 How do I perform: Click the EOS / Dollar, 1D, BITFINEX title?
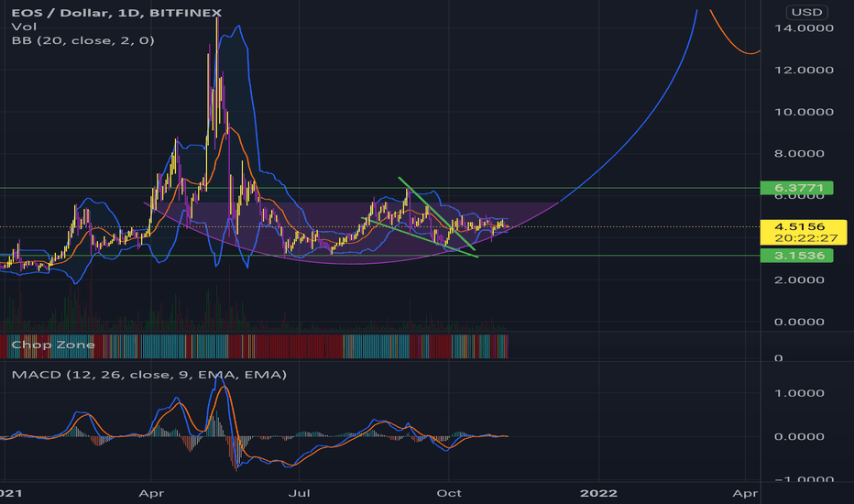pos(116,13)
